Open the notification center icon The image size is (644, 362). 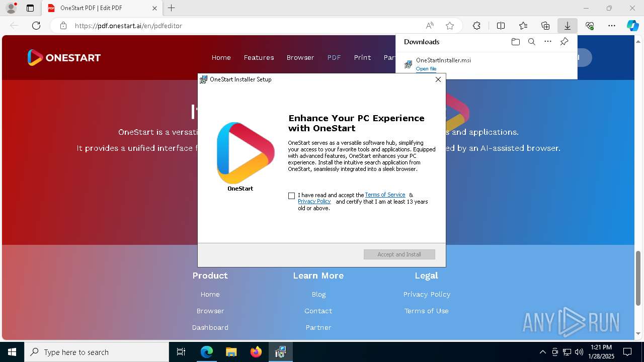pos(627,352)
